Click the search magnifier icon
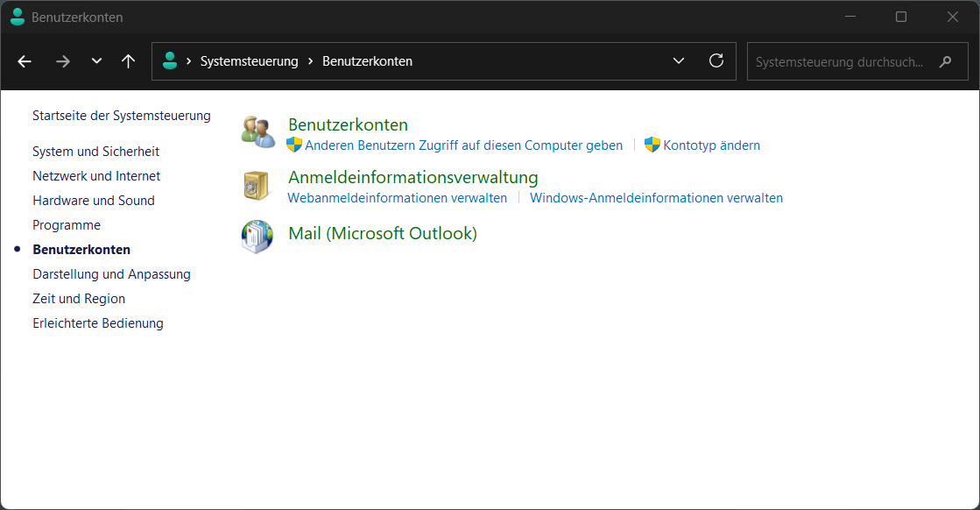Screen dimensions: 980x510 pyautogui.click(x=945, y=62)
